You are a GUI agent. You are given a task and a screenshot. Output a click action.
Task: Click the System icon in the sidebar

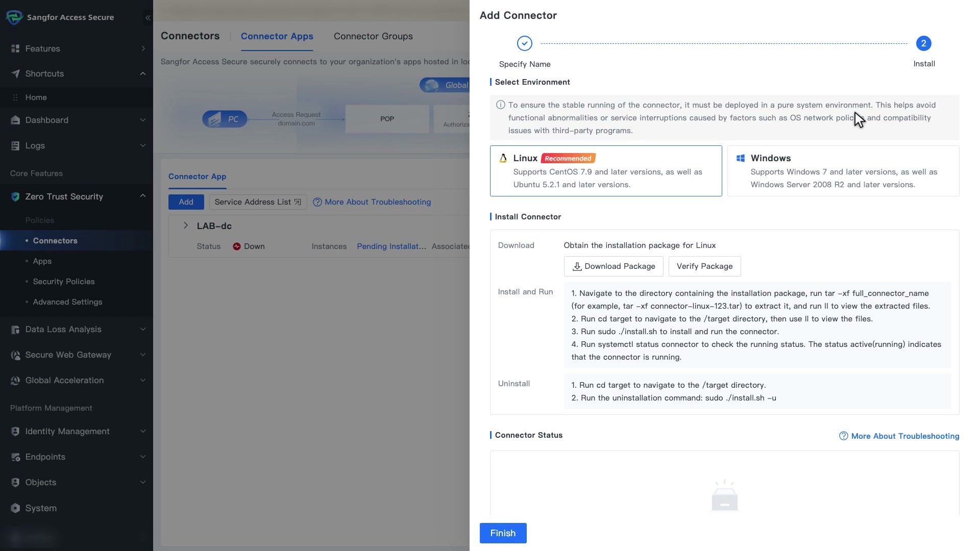[x=15, y=508]
